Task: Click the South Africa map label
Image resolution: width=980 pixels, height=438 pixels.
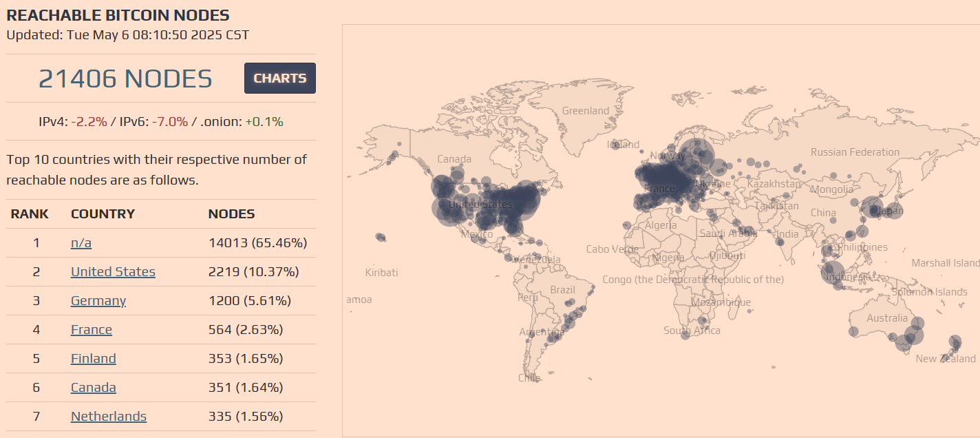Action: (x=692, y=331)
